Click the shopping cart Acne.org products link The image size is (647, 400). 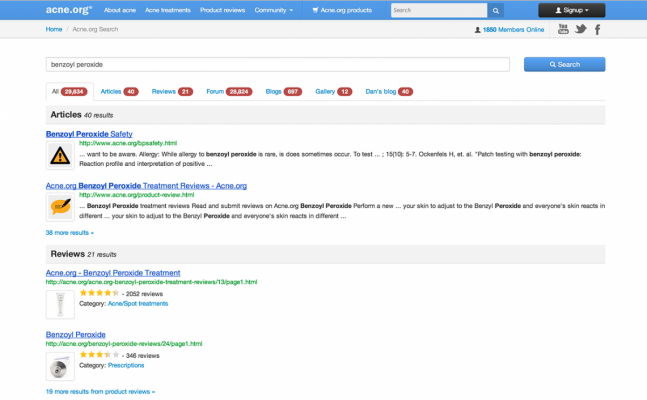coord(342,10)
